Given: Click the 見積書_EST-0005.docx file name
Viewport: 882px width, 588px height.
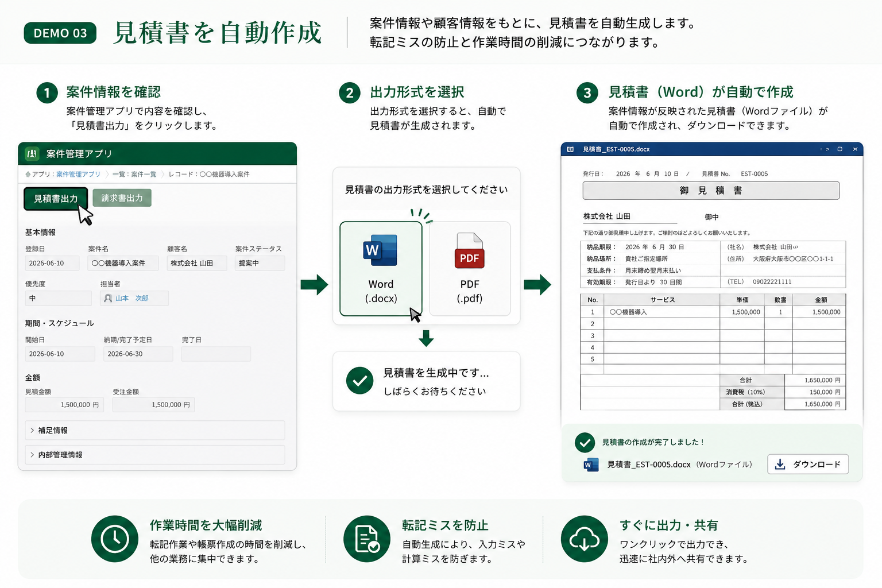Looking at the screenshot, I should [x=649, y=465].
